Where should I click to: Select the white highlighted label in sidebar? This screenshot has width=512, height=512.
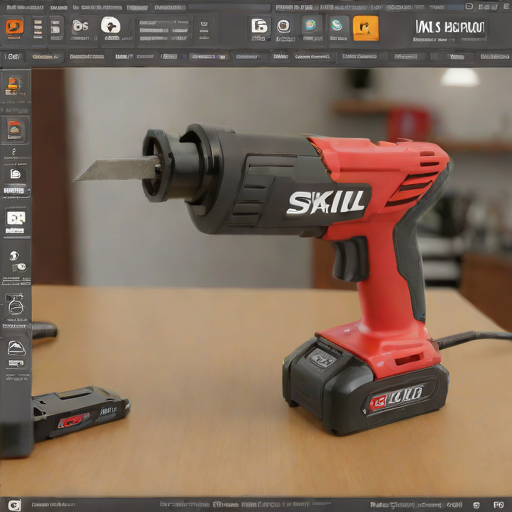point(14,191)
